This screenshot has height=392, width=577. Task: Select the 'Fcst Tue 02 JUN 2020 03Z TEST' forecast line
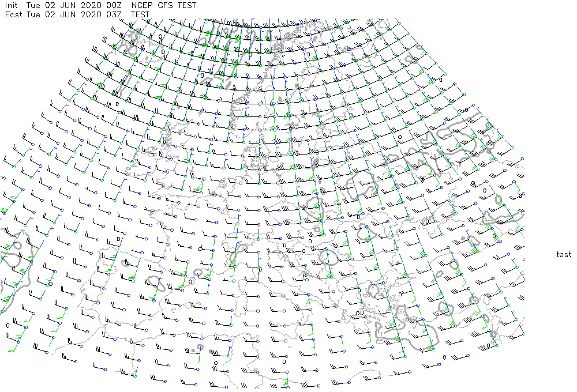tap(77, 15)
